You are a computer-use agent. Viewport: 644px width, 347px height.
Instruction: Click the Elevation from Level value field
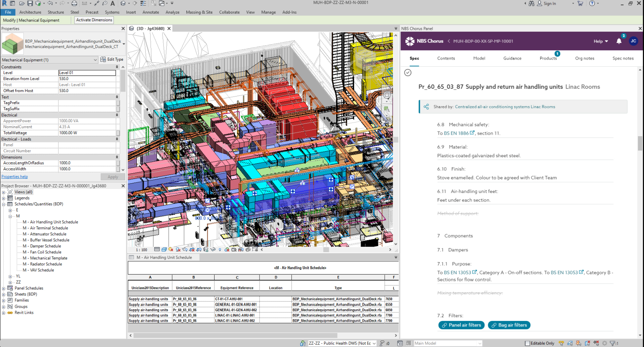tap(87, 79)
